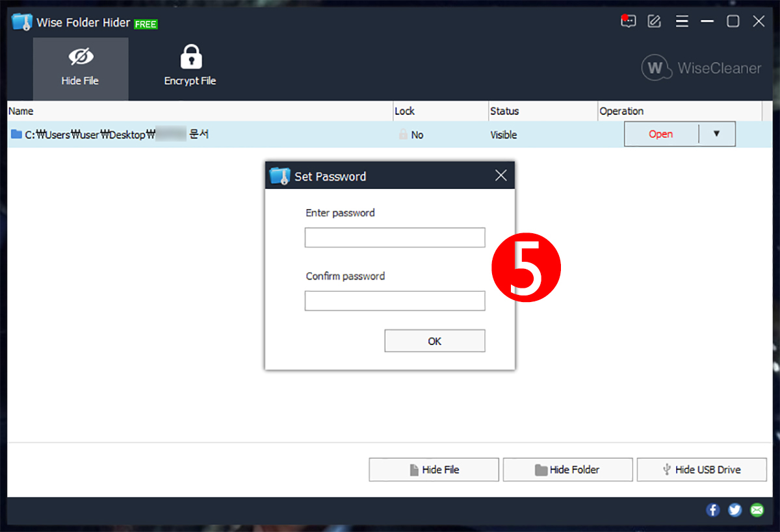Minimize the Wise Folder Hider window

coord(707,21)
